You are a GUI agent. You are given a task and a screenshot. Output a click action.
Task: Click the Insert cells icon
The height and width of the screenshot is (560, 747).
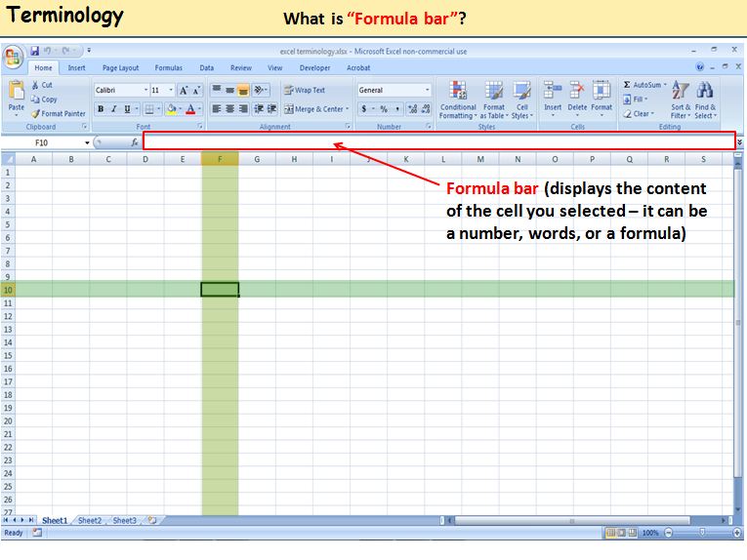[x=553, y=91]
